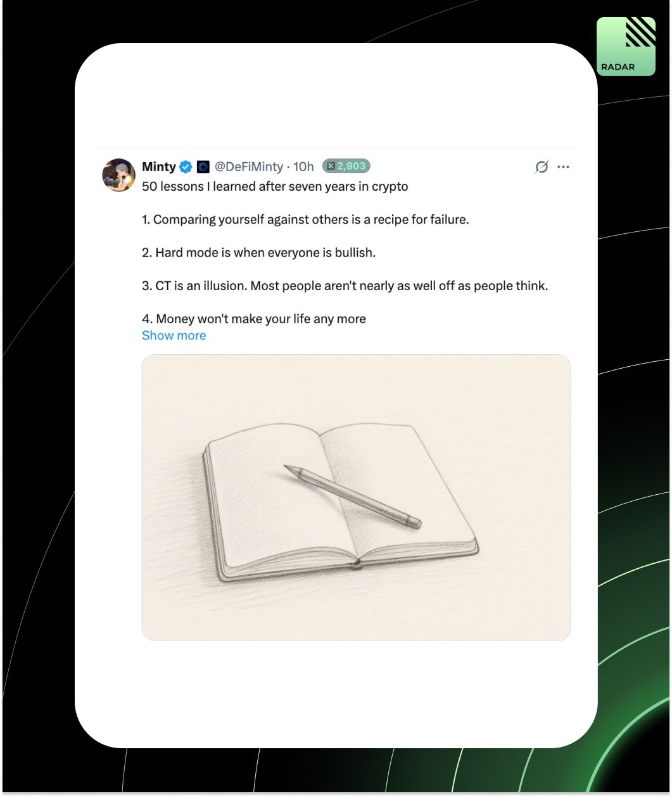Open the notebook sketch image
The height and width of the screenshot is (797, 672).
(x=356, y=497)
